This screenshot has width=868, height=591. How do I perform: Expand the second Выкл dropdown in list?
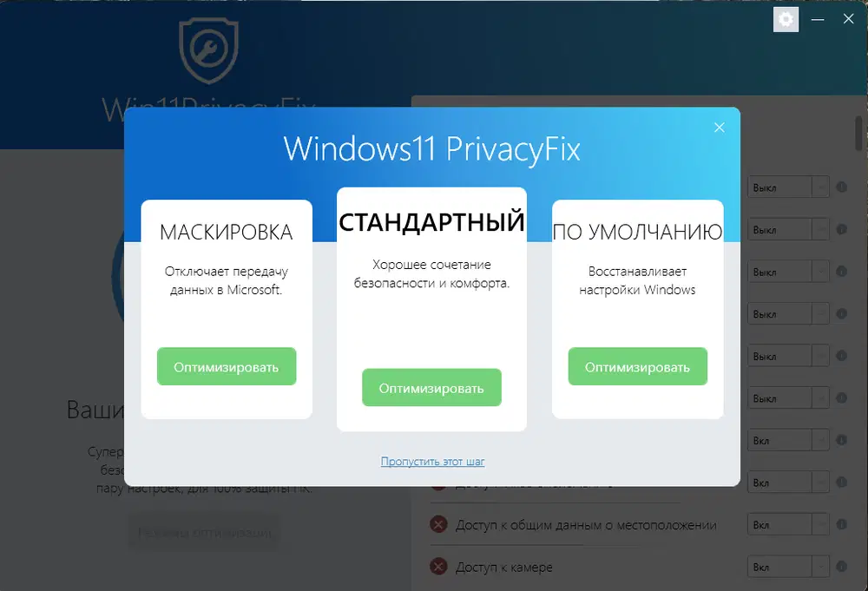point(788,230)
